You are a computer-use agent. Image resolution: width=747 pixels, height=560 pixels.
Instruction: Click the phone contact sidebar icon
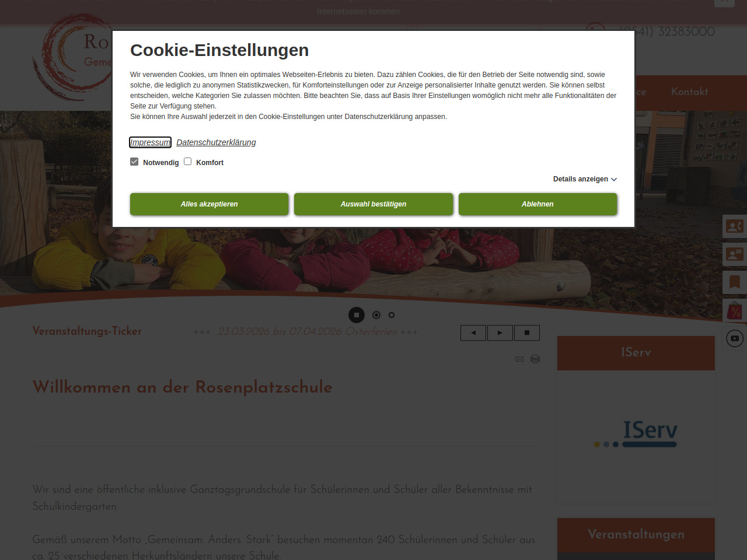[734, 226]
